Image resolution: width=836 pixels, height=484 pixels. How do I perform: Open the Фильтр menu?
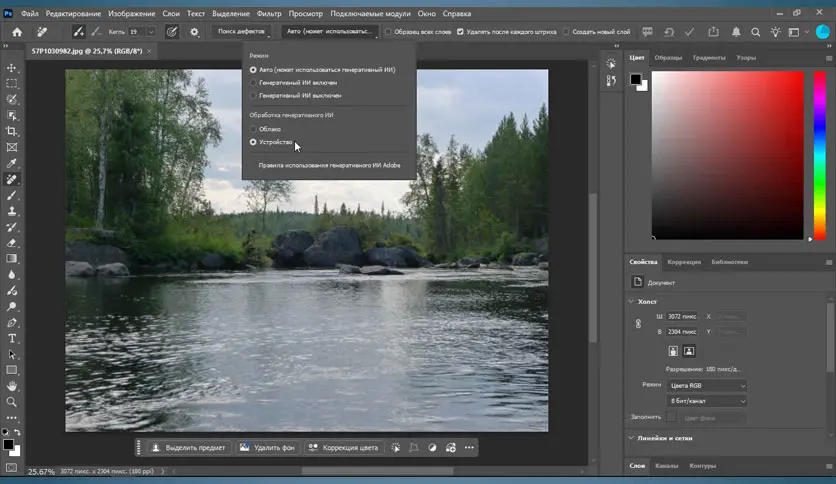click(269, 13)
